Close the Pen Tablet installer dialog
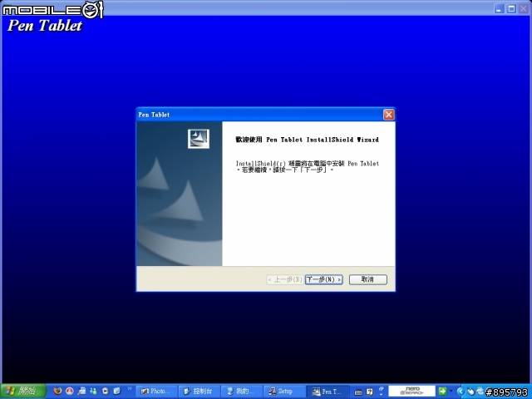 point(389,115)
